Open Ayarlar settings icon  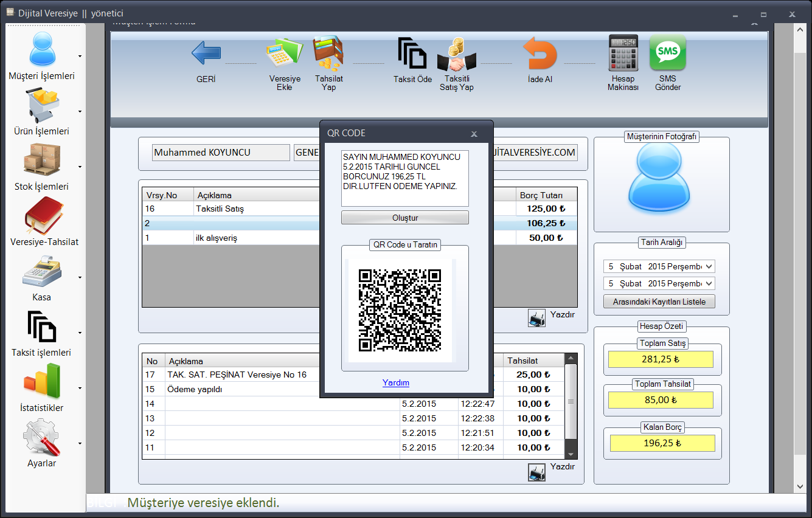42,437
